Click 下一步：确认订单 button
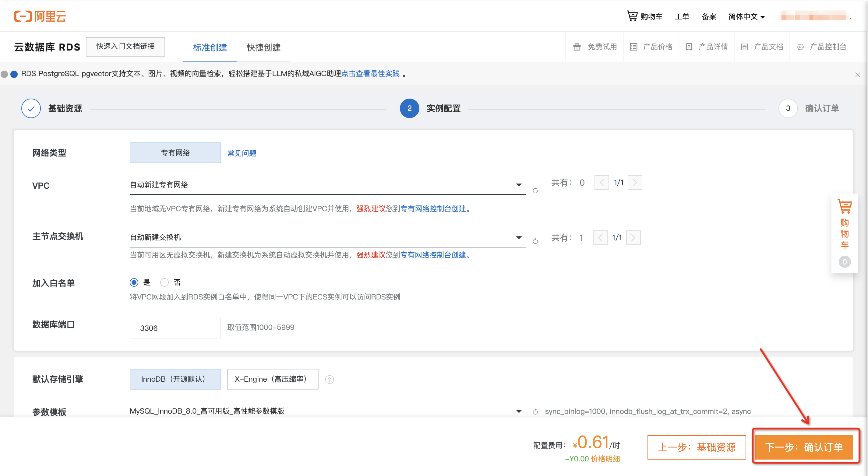This screenshot has width=868, height=476. pyautogui.click(x=804, y=447)
